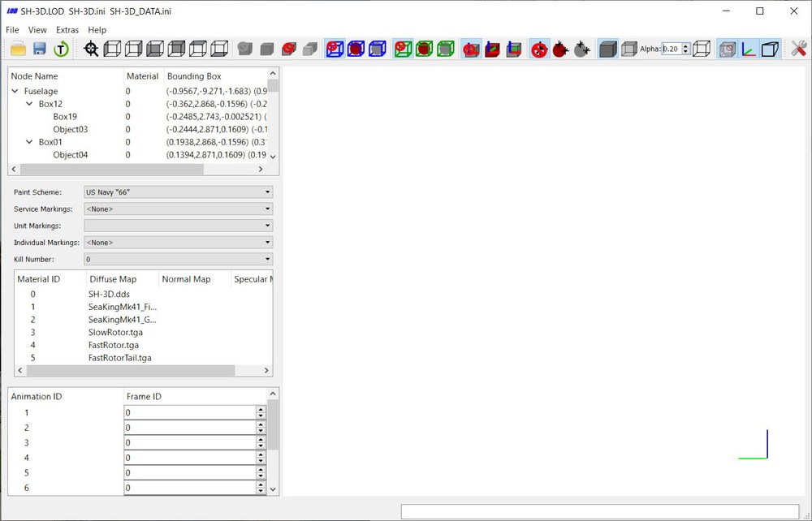Click the green cube with red fill icon
The width and height of the screenshot is (812, 521).
click(424, 50)
